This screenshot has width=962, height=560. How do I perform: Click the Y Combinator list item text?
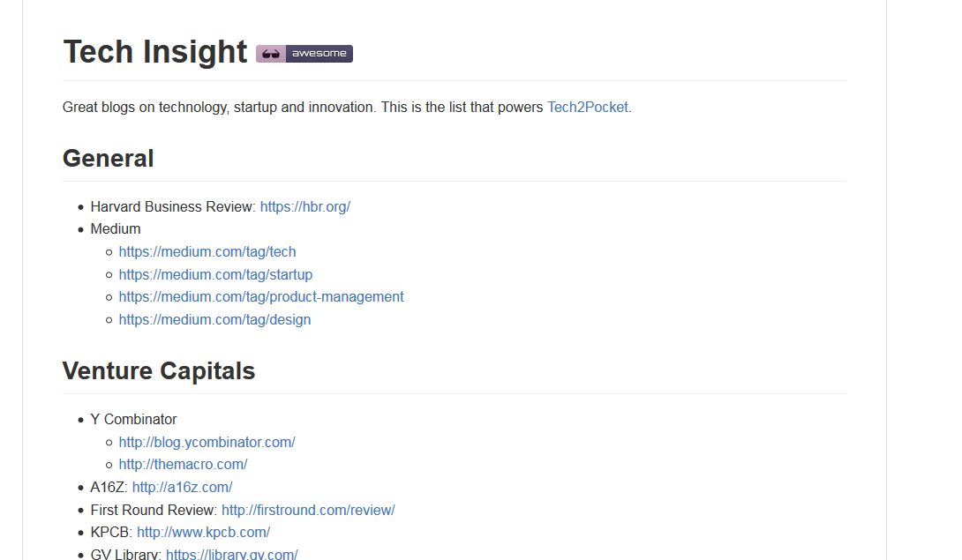[x=133, y=419]
